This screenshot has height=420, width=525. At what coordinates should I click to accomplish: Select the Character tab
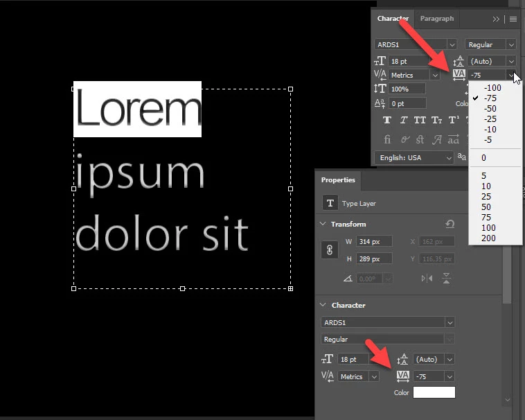tap(393, 19)
